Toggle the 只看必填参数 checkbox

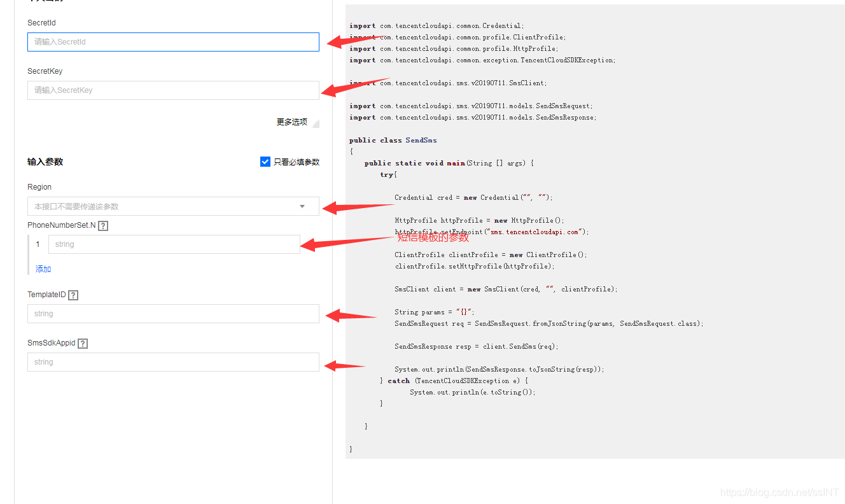tap(265, 162)
